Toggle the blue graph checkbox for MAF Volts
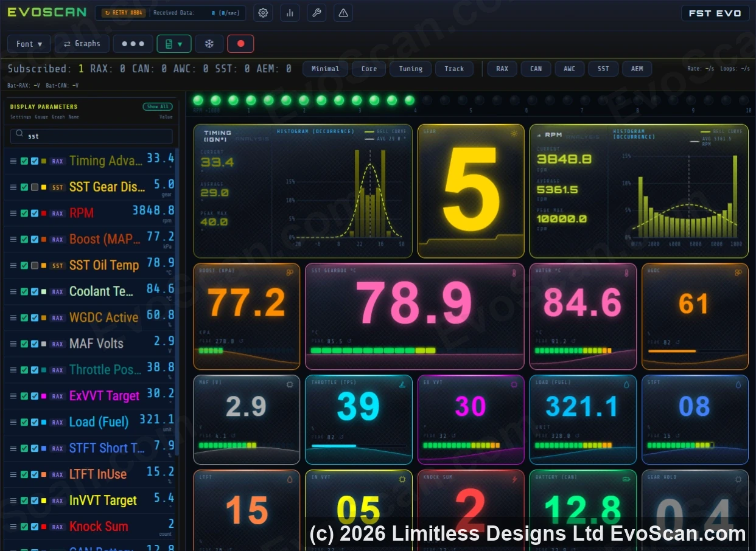The width and height of the screenshot is (756, 551). click(x=35, y=344)
